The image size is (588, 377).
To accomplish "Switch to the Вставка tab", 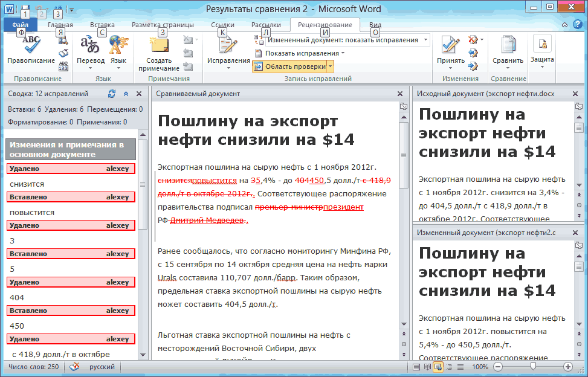I will tap(102, 25).
